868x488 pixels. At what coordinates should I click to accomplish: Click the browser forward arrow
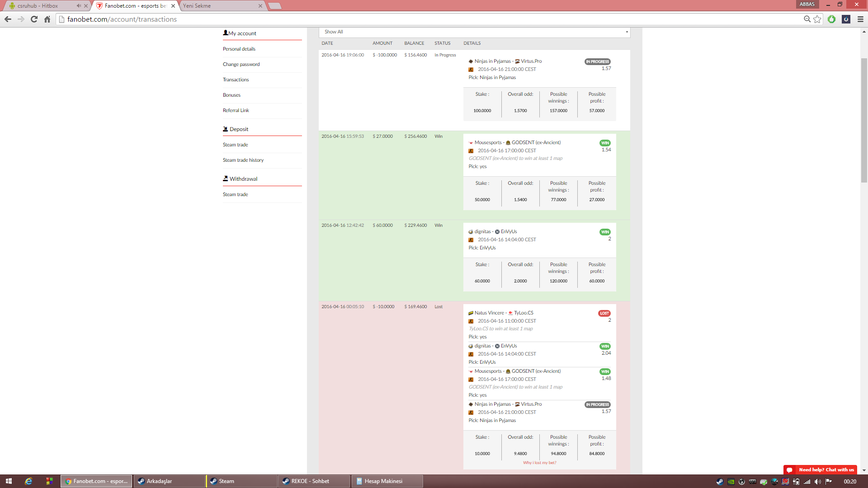pos(21,19)
